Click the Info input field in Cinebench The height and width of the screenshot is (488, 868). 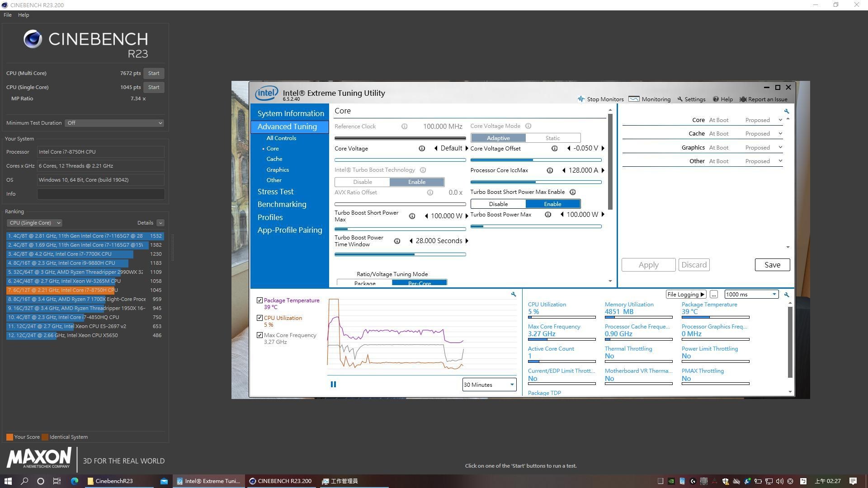pyautogui.click(x=101, y=194)
